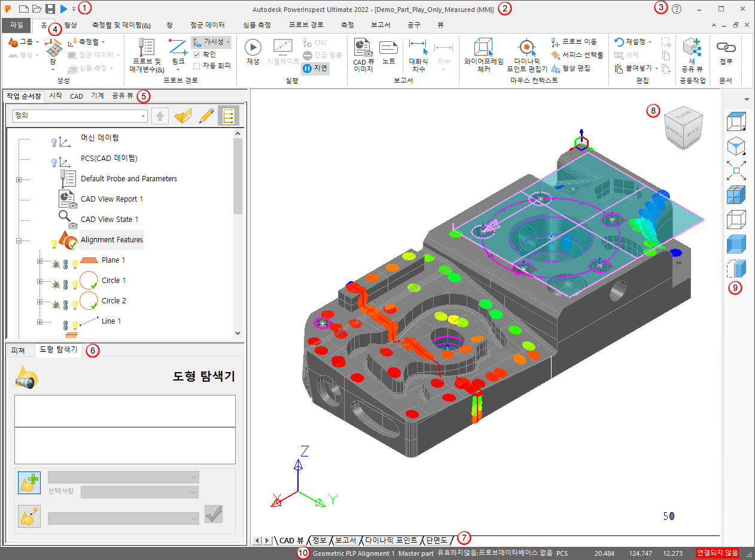The height and width of the screenshot is (560, 755).
Task: Select CAD View State 1 item
Action: point(109,220)
